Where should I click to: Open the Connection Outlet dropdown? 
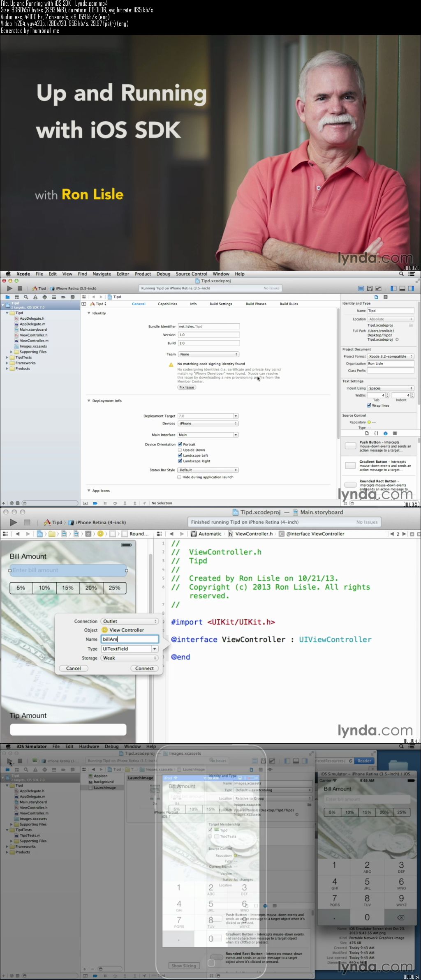(130, 621)
